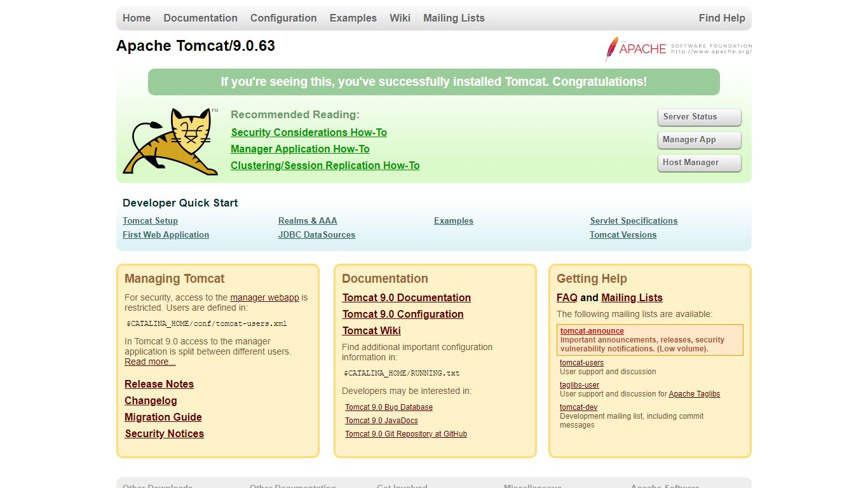Open the tomcat-announce mailing list
The height and width of the screenshot is (488, 868).
592,331
